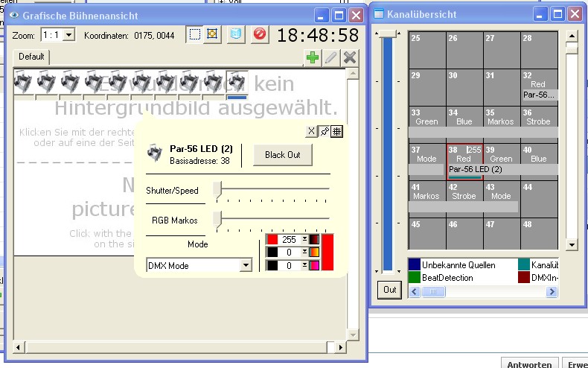Click the Kanalübersicht window title icon
The image size is (588, 368).
(379, 14)
